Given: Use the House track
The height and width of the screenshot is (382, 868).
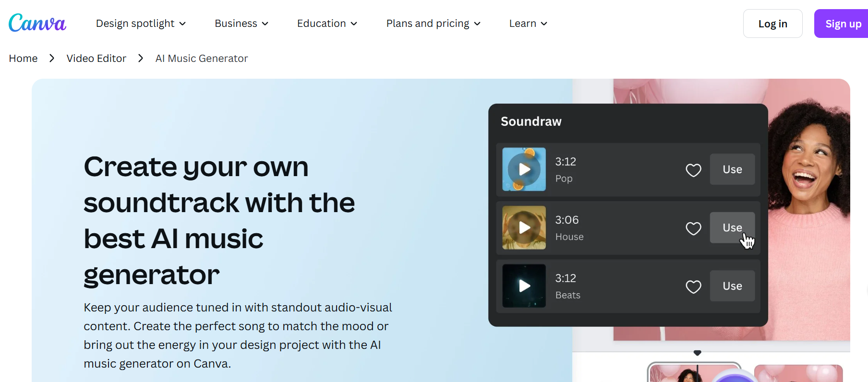Looking at the screenshot, I should click(x=732, y=227).
